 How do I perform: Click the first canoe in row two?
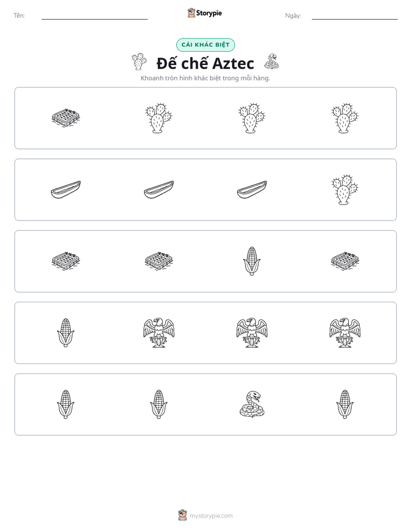[x=66, y=189]
